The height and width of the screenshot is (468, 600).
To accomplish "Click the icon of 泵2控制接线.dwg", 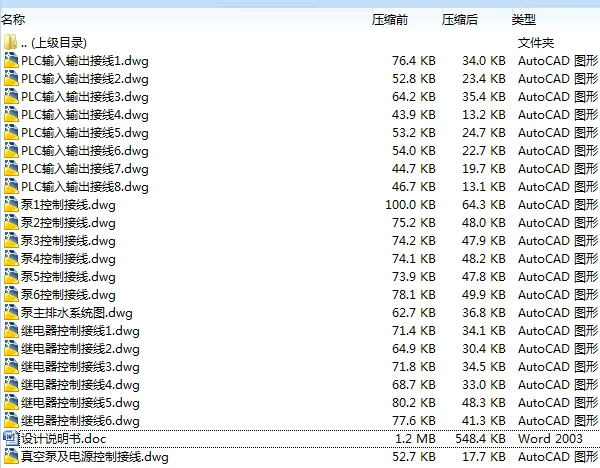I will coord(11,222).
